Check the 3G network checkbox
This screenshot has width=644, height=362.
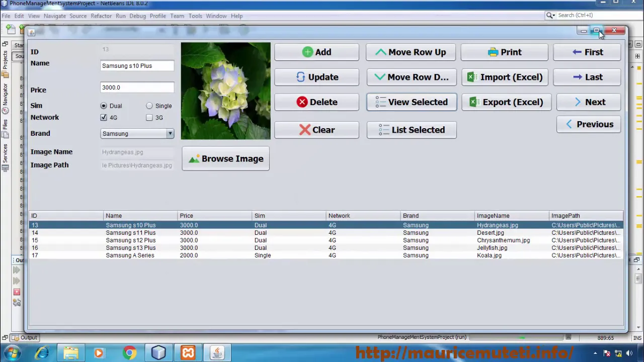pos(149,118)
